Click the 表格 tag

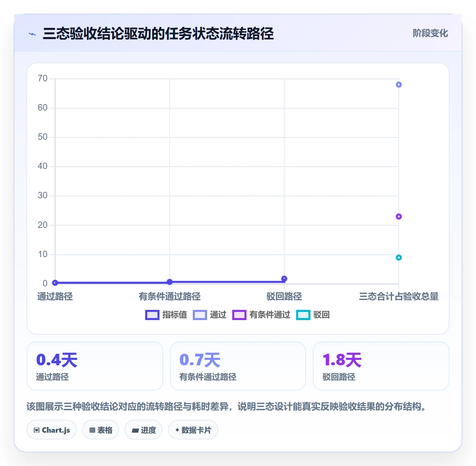click(x=101, y=430)
